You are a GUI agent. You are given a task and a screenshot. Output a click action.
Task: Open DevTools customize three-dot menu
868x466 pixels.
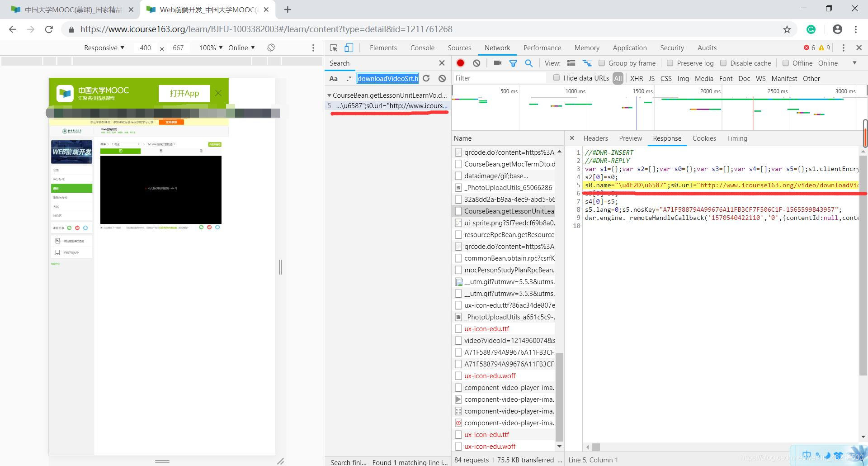(843, 48)
